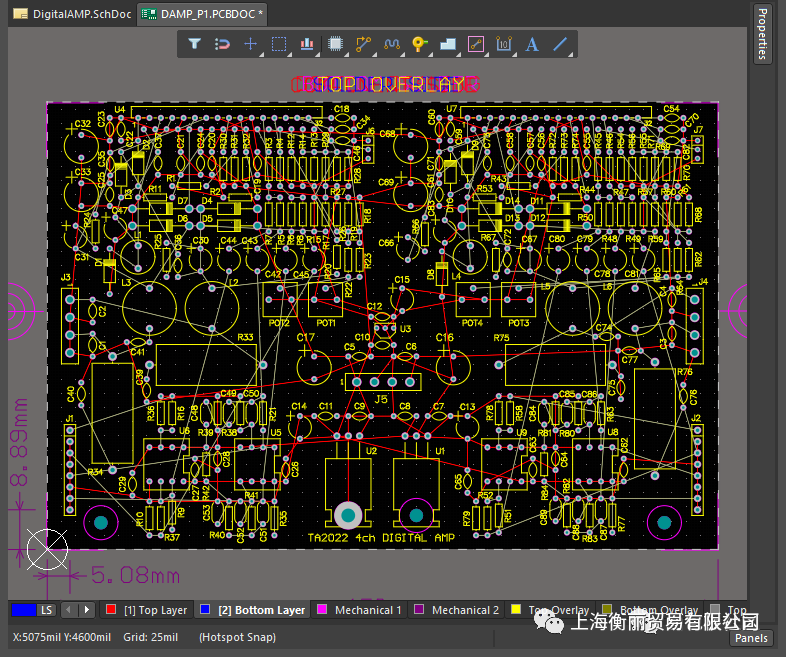Click the X:5075mil Y:4600mil coordinate readout
The width and height of the screenshot is (786, 657).
tap(62, 637)
